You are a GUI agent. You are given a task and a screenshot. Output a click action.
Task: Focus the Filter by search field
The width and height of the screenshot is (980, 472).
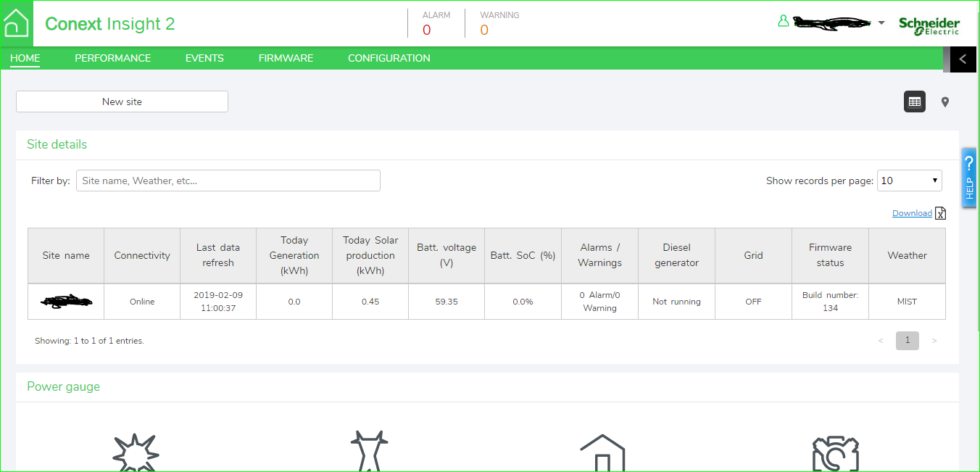(228, 181)
